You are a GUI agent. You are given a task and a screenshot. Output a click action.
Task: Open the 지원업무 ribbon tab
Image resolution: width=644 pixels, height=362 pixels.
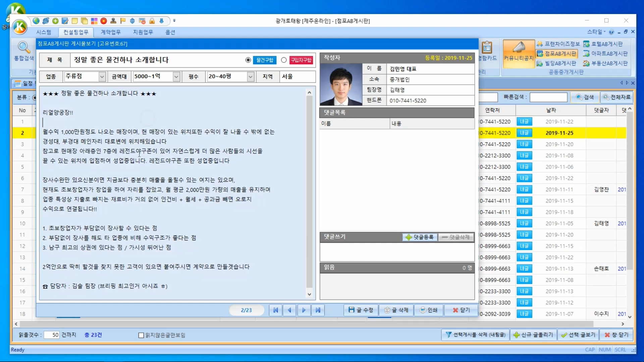(143, 32)
